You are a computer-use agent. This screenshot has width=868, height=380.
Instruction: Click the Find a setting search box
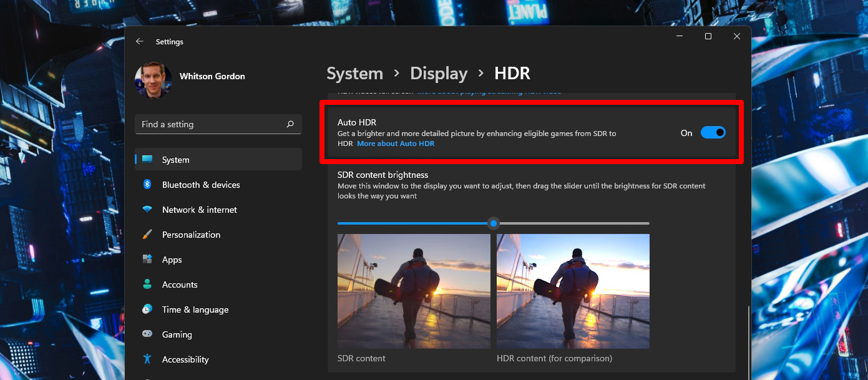pyautogui.click(x=218, y=124)
